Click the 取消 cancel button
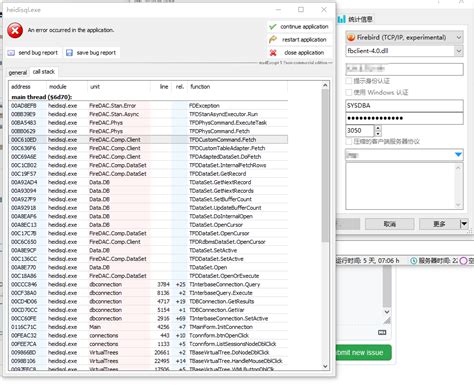This screenshot has width=474, height=389. click(390, 224)
